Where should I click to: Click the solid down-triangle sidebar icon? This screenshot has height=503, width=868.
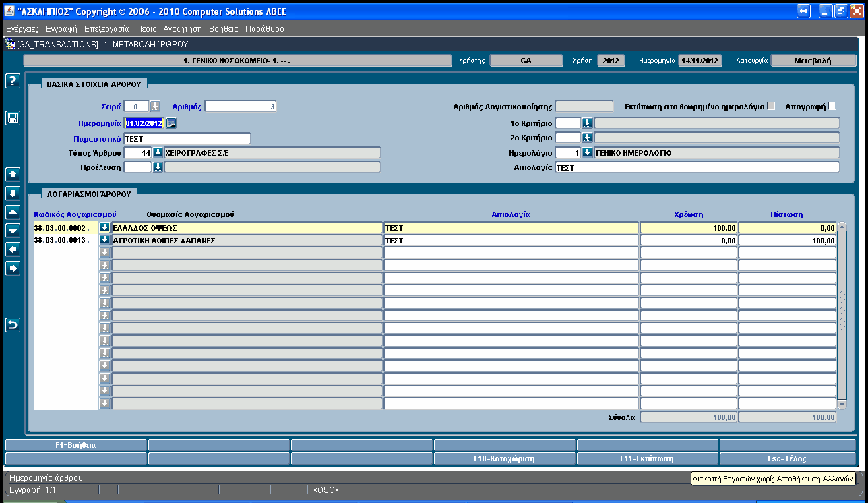click(12, 231)
